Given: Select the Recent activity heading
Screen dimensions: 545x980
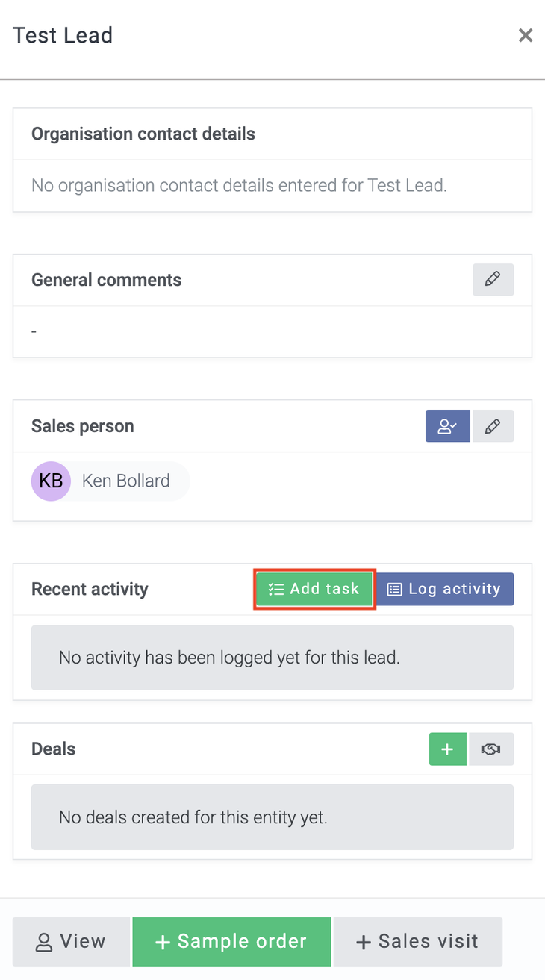Looking at the screenshot, I should tap(90, 589).
